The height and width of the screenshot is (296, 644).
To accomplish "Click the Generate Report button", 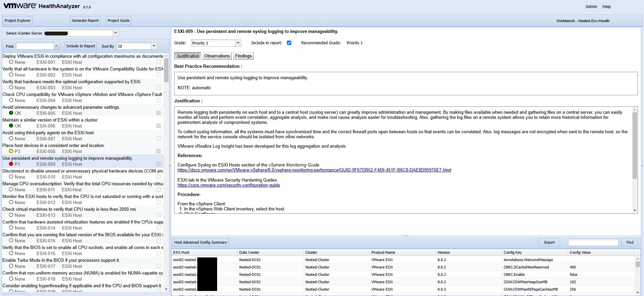I will (85, 20).
